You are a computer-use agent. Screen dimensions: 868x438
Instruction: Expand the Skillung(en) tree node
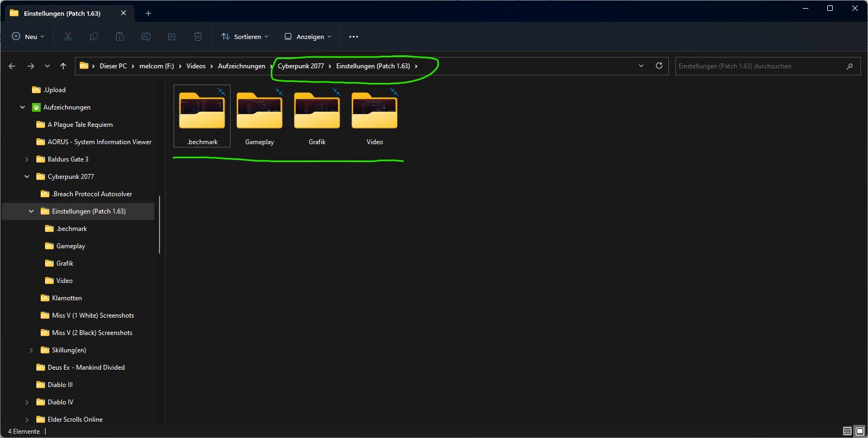click(31, 350)
